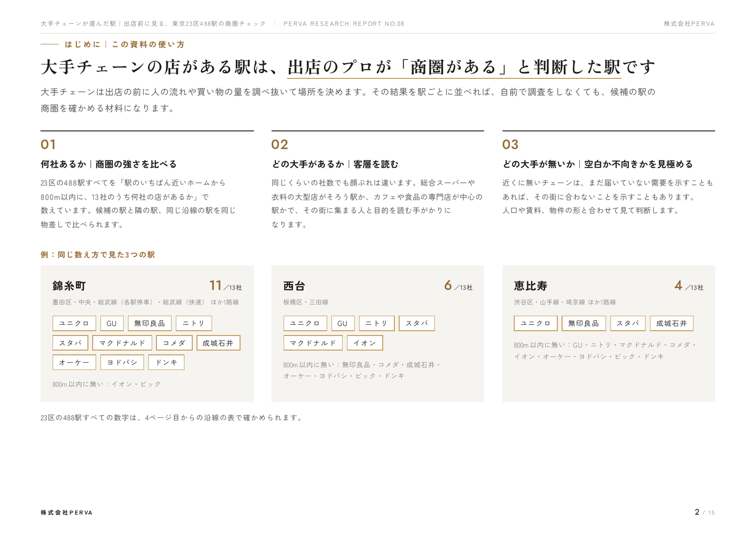Image resolution: width=756 pixels, height=534 pixels.
Task: Click the "マクドナルド" tag in the 西台 card
Action: (313, 343)
